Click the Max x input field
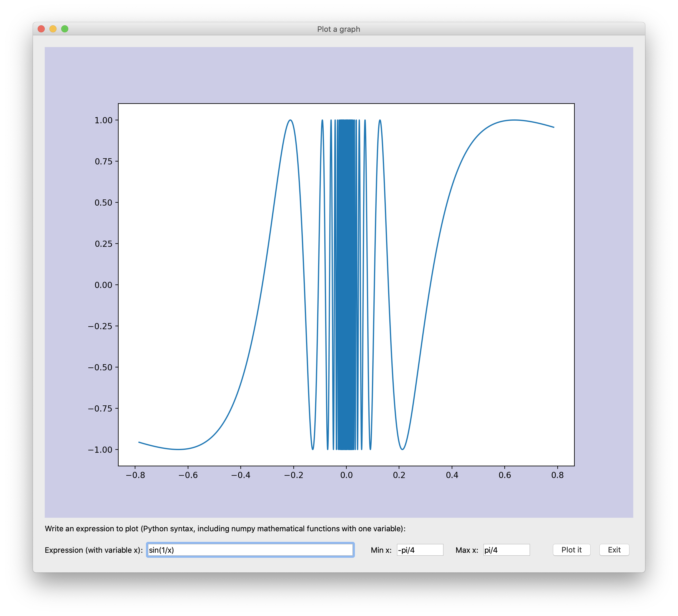 click(x=506, y=550)
